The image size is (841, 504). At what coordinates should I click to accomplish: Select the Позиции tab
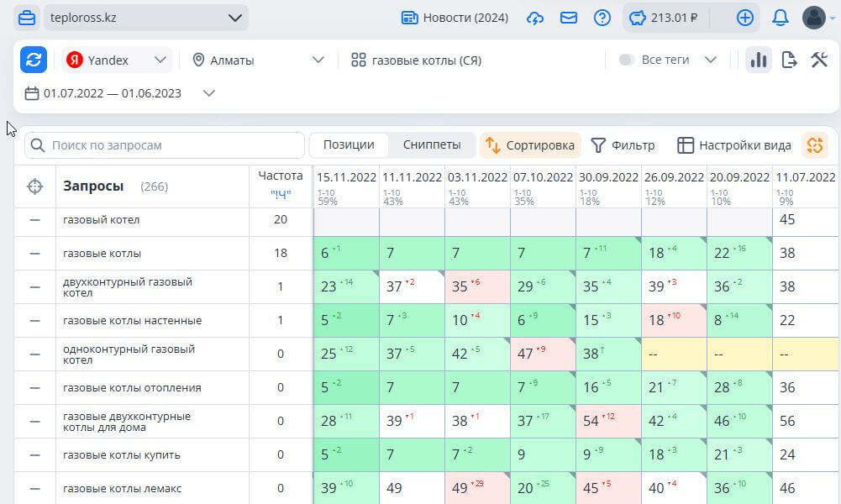tap(349, 144)
